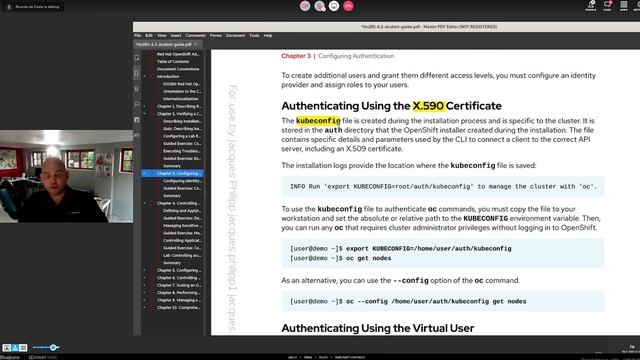Expand the Chapter 7 bookmark node

point(144,285)
